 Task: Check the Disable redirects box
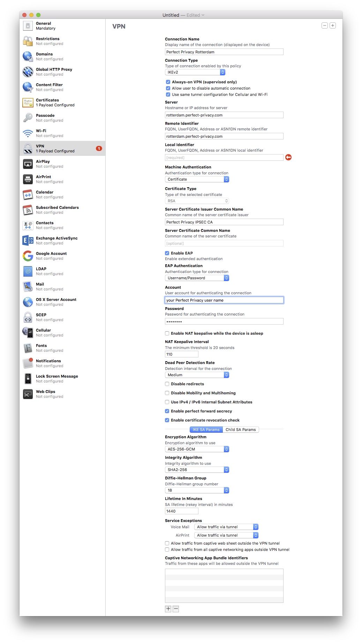tap(167, 384)
